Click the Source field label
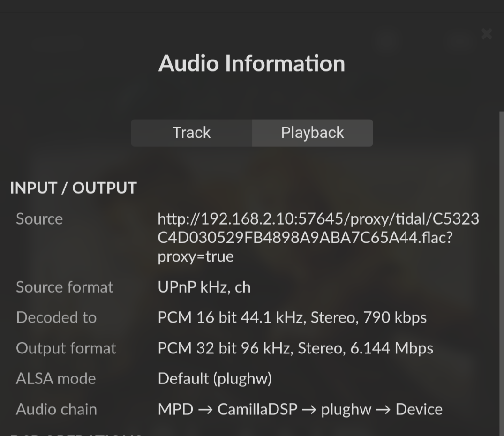 point(39,219)
